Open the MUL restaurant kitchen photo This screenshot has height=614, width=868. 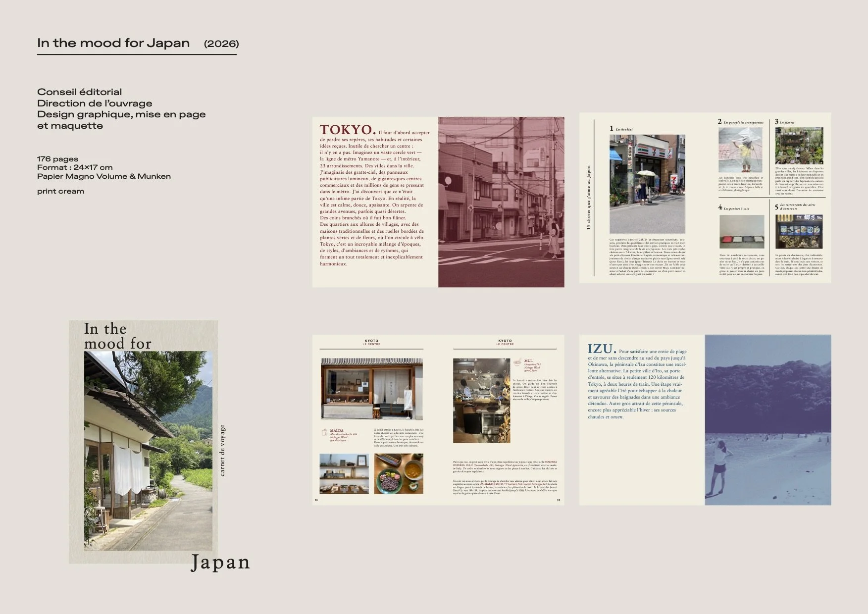482,401
